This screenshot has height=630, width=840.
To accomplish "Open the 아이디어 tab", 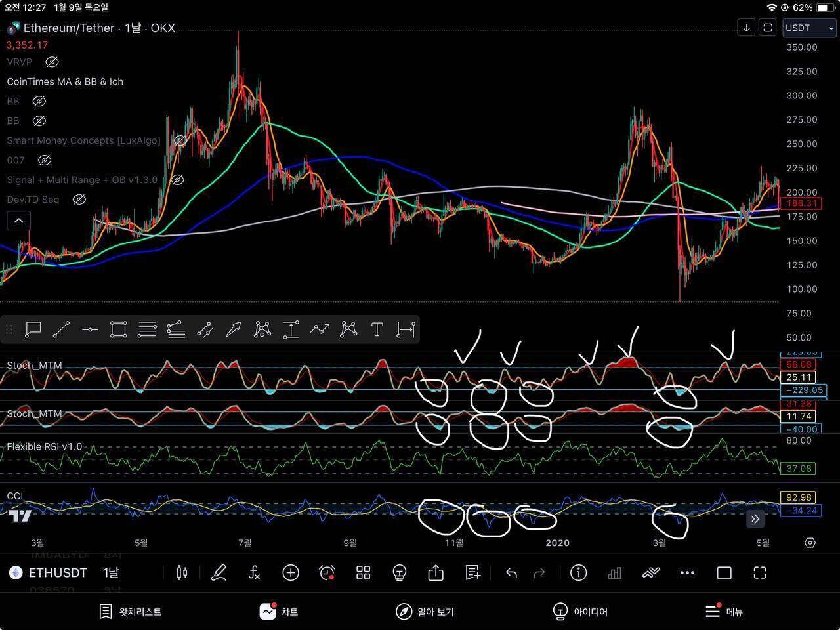I will click(580, 612).
